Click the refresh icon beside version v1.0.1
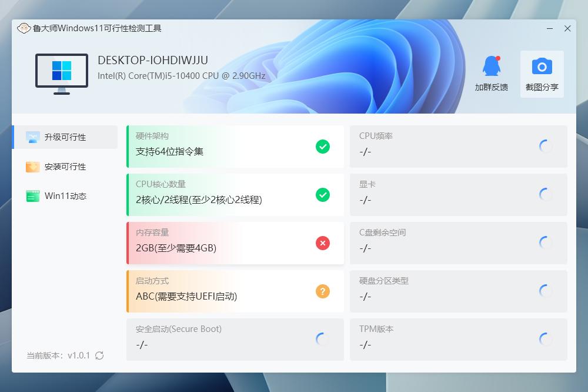Screen dimensions: 588x392 click(99, 356)
